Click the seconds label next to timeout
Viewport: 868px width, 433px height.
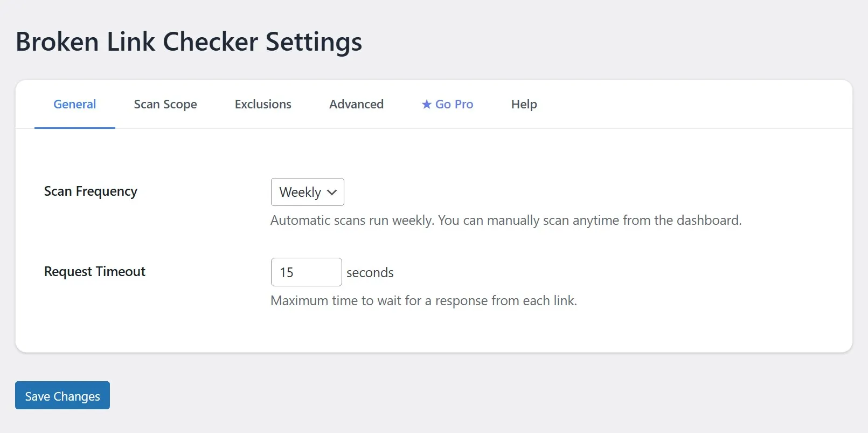370,272
